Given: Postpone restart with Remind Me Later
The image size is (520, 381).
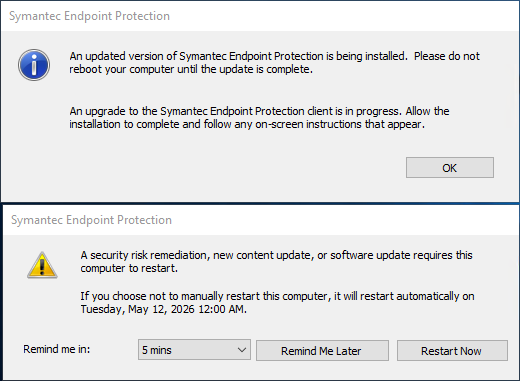Looking at the screenshot, I should point(322,351).
